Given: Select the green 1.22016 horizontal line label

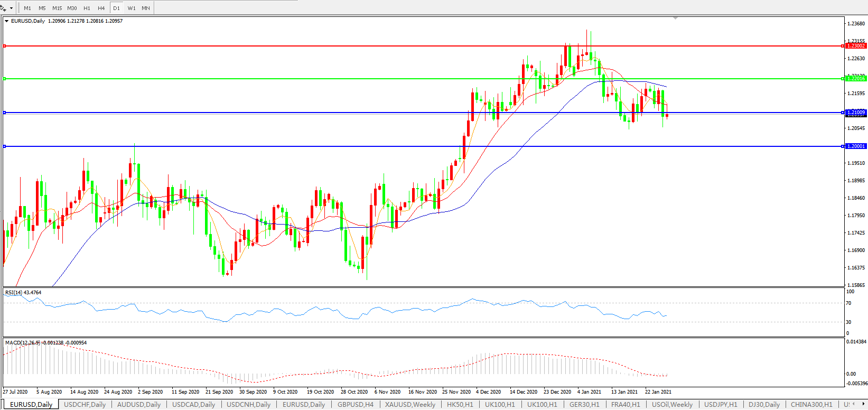Looking at the screenshot, I should (856, 79).
